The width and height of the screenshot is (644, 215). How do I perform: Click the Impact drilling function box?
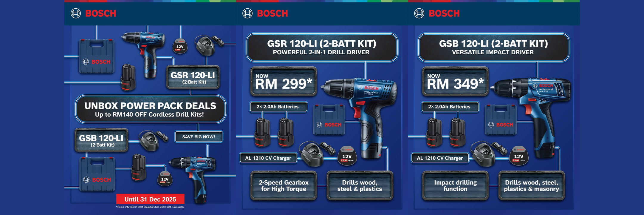coord(455,185)
